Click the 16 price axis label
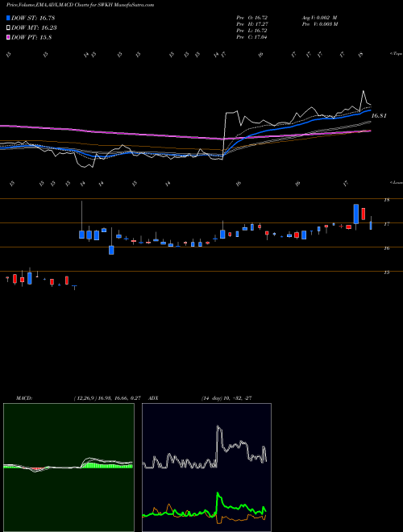 [386, 248]
